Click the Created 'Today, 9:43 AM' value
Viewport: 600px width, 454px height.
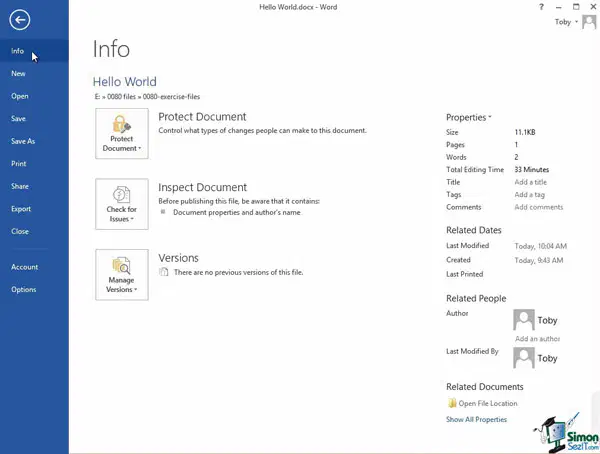pos(539,260)
